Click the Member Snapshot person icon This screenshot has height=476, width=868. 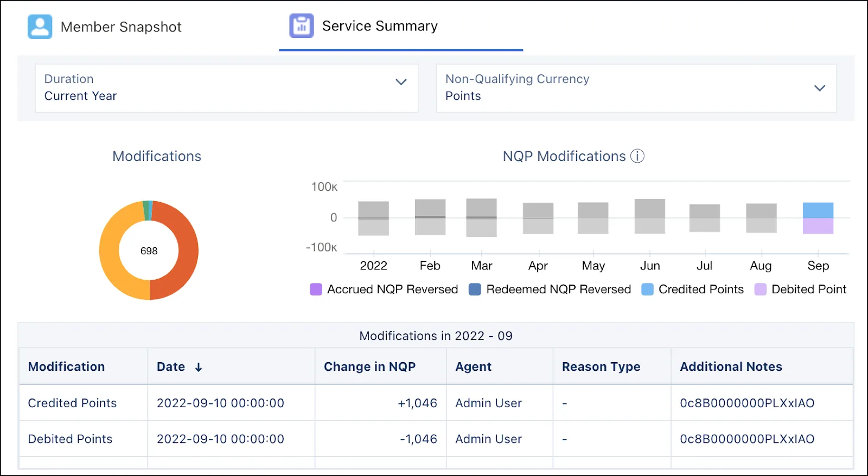[40, 27]
